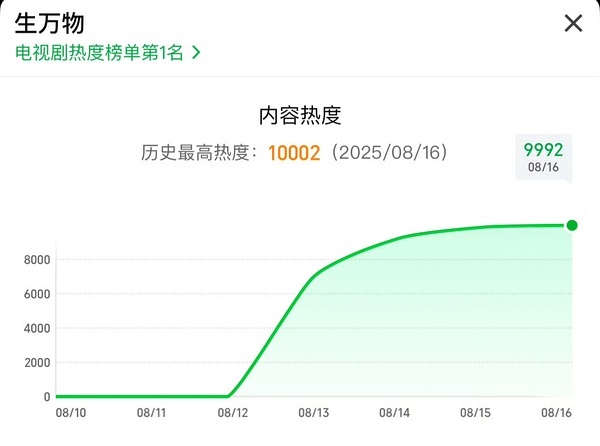Image resolution: width=600 pixels, height=446 pixels.
Task: Click the 0 y-axis label
Action: point(47,397)
